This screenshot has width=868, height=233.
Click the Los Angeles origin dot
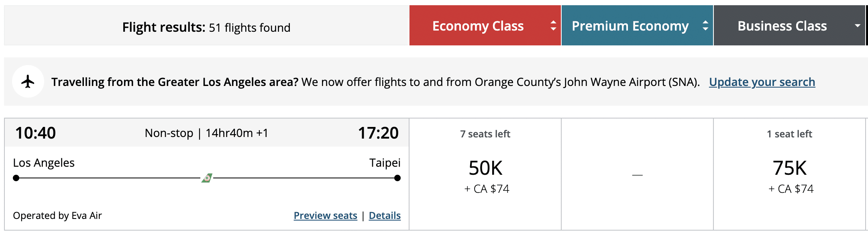pos(16,178)
